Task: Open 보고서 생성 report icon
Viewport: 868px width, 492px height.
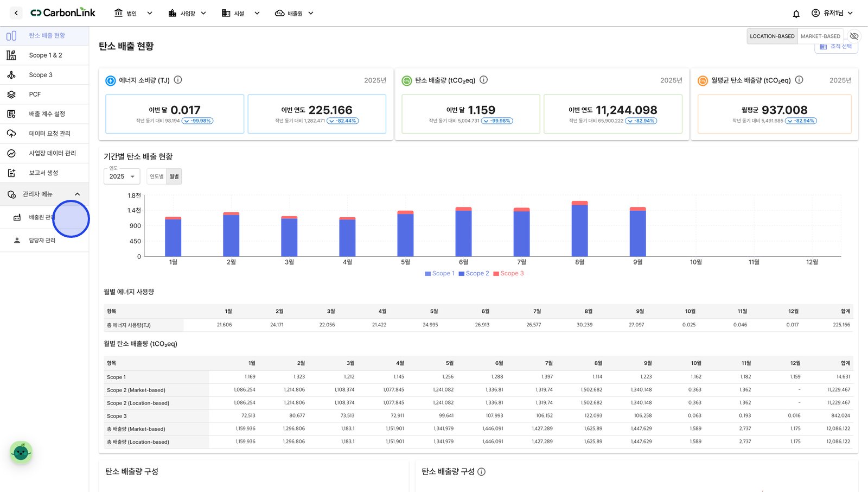Action: pos(11,173)
